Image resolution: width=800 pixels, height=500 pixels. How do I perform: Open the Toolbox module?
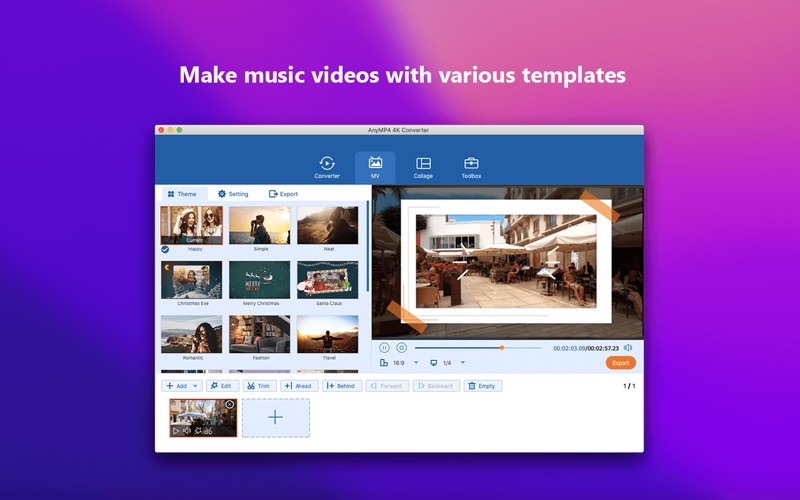coord(471,167)
